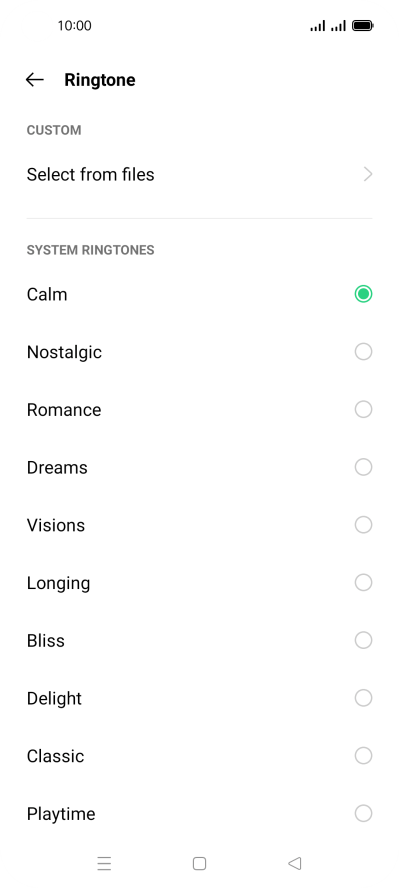
Task: Open the Android recent apps menu icon
Action: (104, 863)
